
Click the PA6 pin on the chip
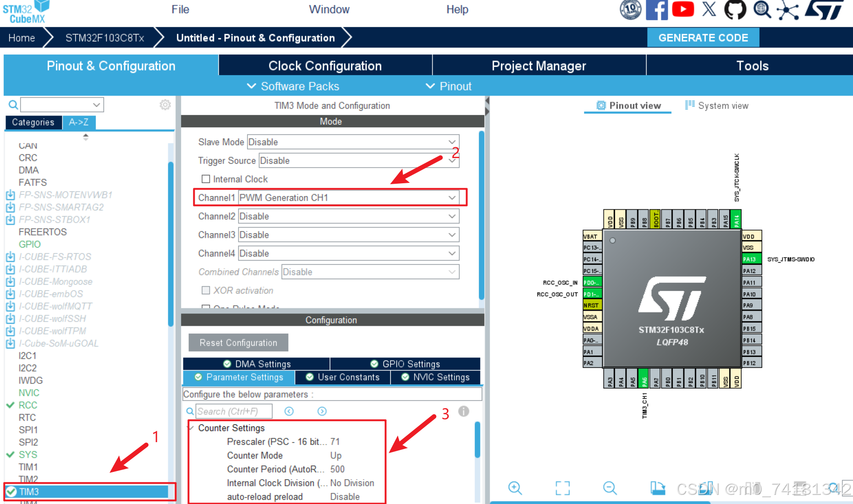point(644,379)
